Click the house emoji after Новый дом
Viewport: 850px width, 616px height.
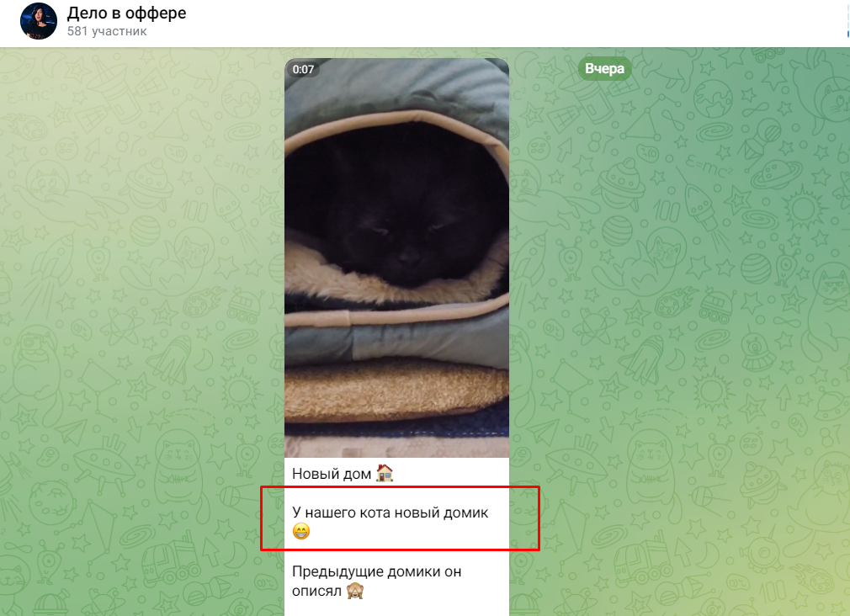point(385,473)
